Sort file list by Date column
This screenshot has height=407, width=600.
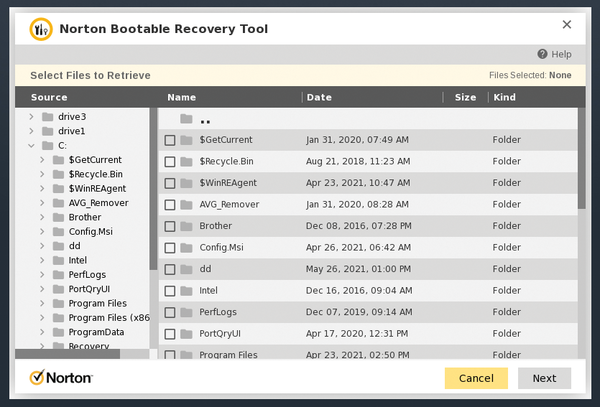click(x=319, y=97)
